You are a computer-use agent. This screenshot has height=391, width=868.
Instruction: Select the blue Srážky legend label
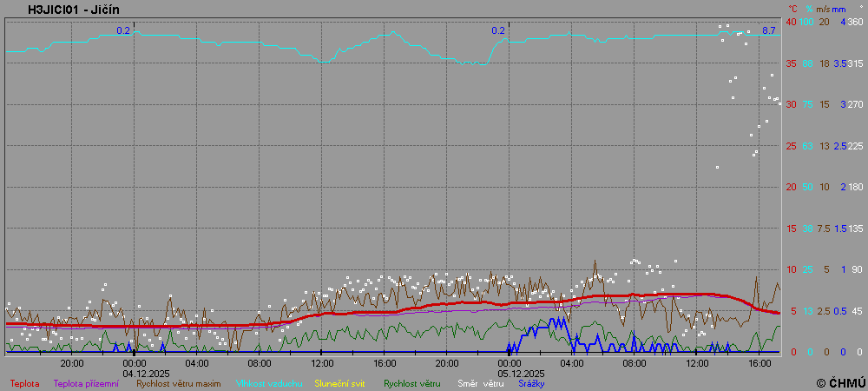pos(533,383)
